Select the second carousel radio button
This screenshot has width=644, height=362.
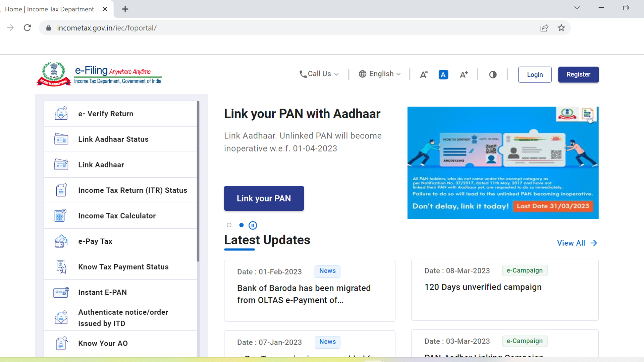[x=241, y=225]
